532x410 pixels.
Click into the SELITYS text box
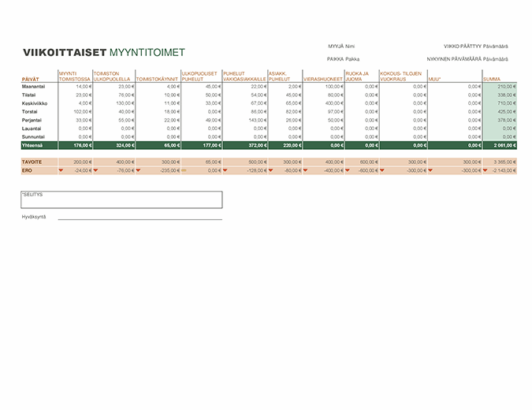point(121,199)
